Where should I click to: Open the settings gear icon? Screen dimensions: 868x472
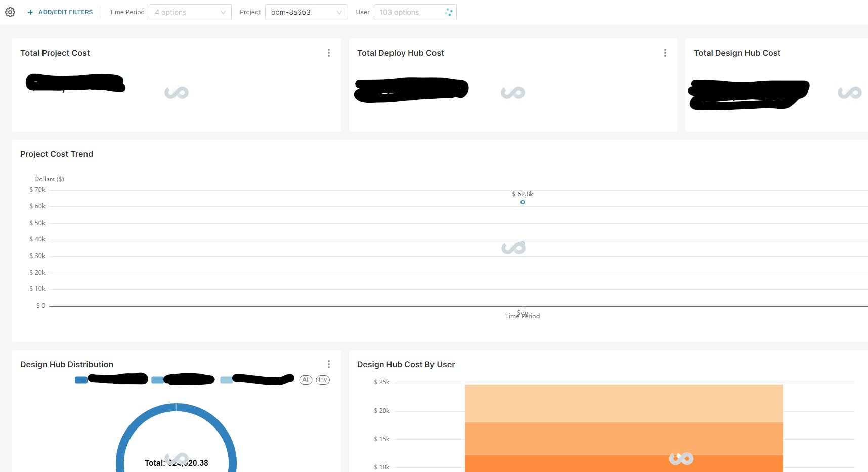click(x=10, y=12)
